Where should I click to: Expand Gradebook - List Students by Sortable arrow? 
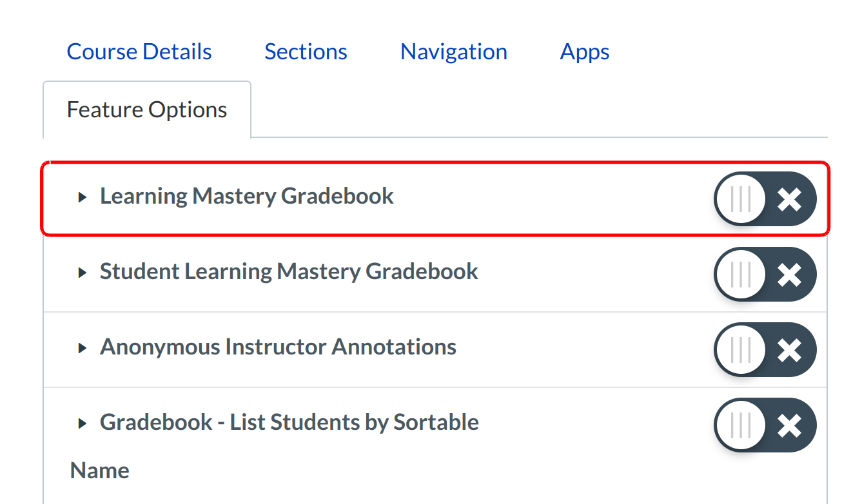(82, 423)
